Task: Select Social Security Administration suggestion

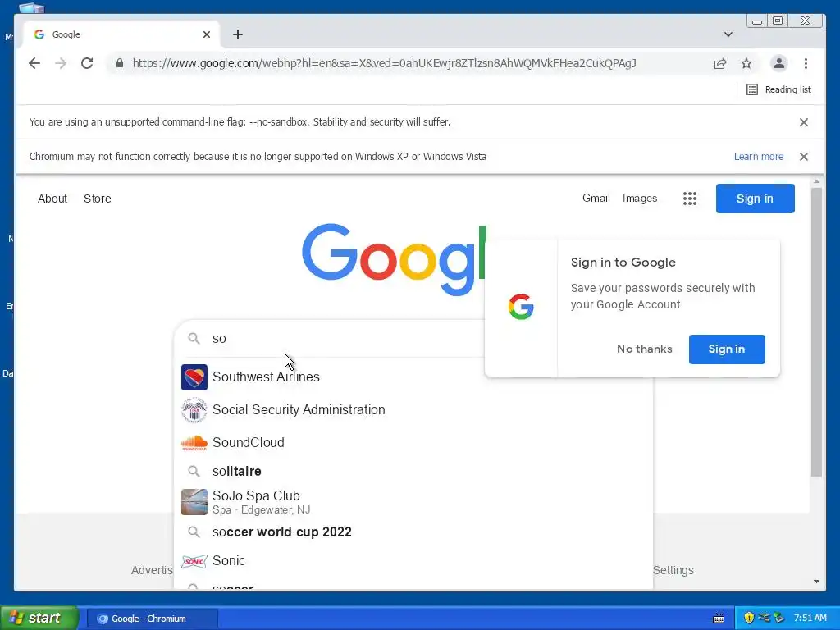Action: point(413,410)
